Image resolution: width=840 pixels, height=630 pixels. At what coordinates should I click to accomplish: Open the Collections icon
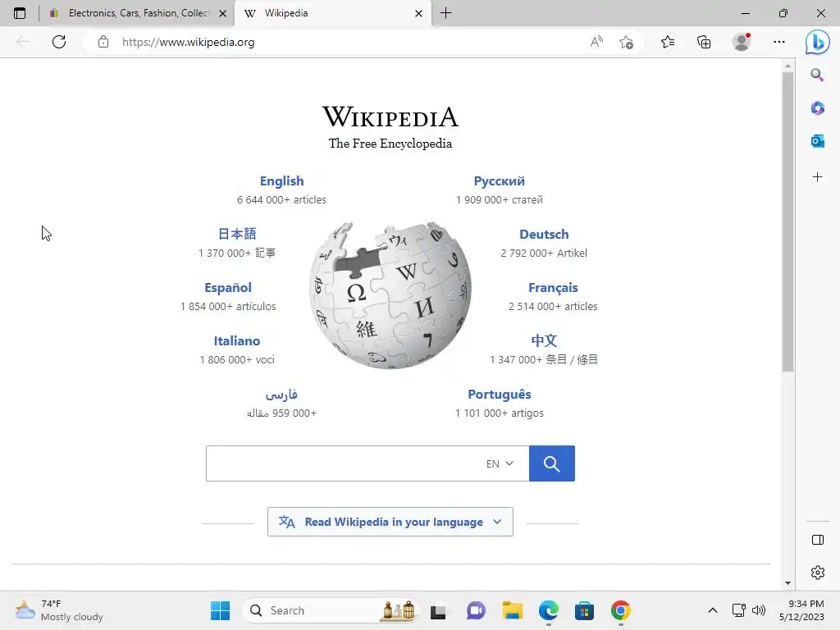[704, 42]
